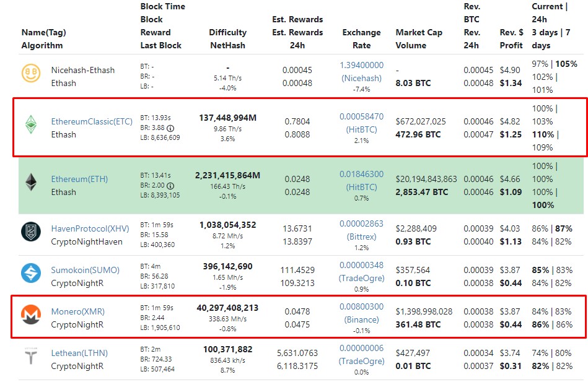Click the profit value $1.09
The image size is (588, 382).
[511, 192]
